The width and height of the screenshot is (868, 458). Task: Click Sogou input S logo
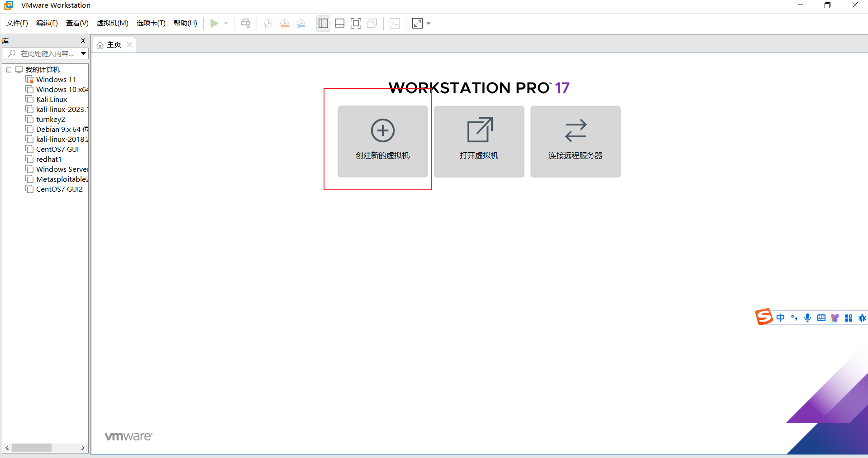point(764,317)
